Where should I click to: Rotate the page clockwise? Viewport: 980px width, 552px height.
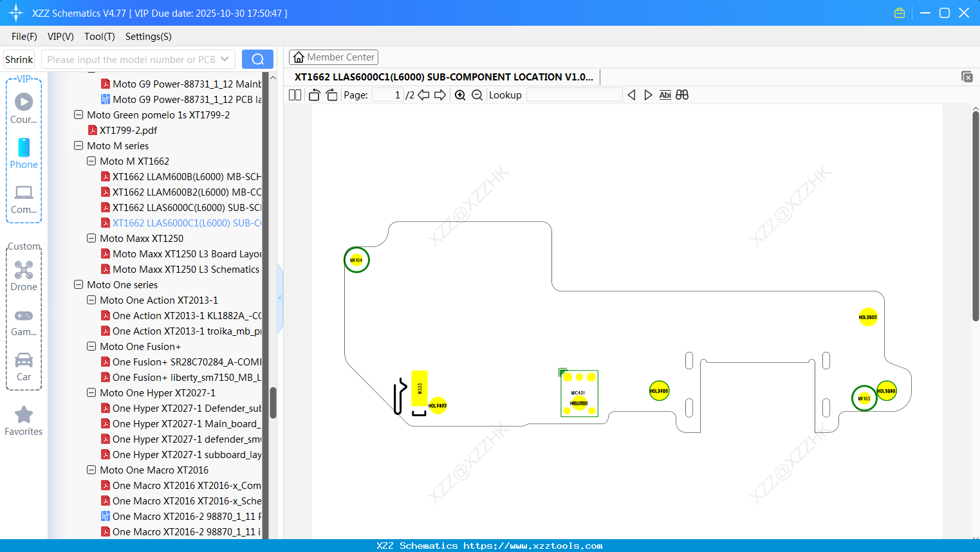[331, 95]
